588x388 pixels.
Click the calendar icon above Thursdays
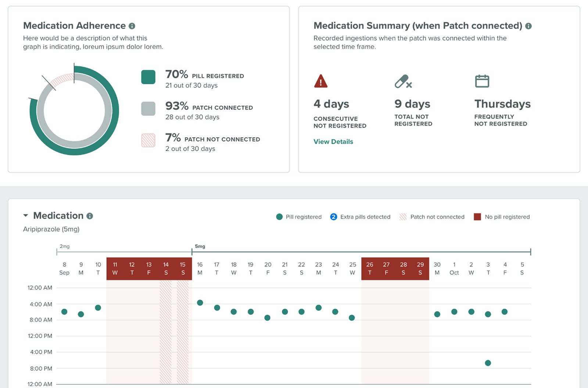pyautogui.click(x=482, y=81)
